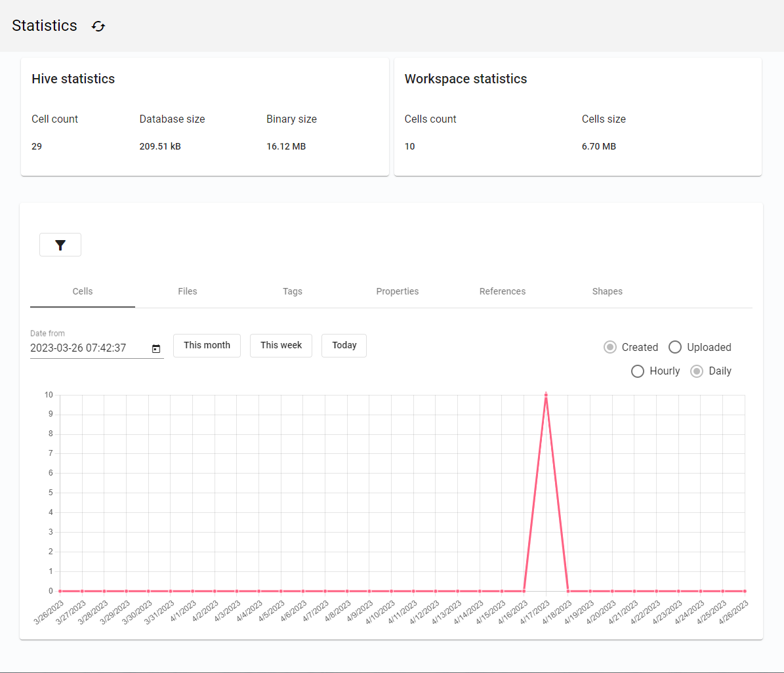Switch chart granularity to Hourly
784x673 pixels.
point(637,371)
